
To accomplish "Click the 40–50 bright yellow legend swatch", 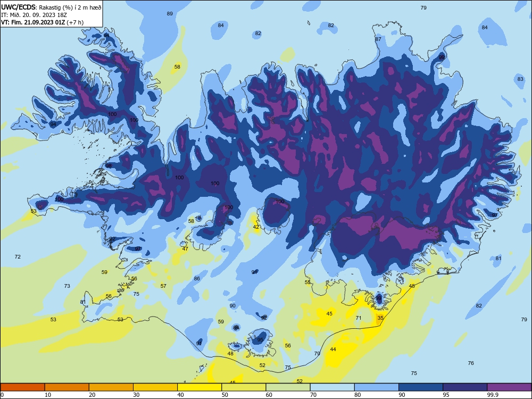I will 199,387.
